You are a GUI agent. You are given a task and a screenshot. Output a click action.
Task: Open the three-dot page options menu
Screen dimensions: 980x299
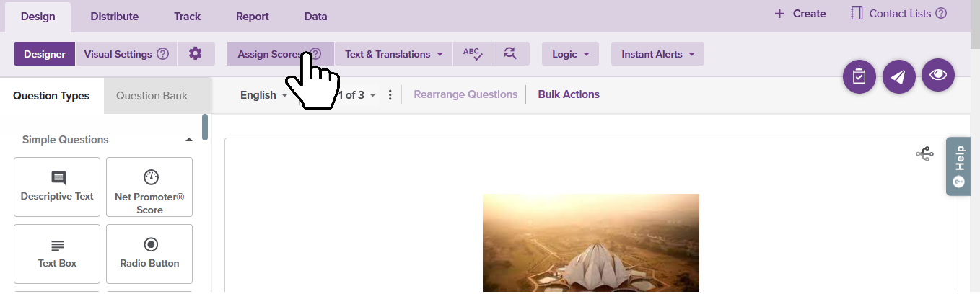tap(390, 95)
